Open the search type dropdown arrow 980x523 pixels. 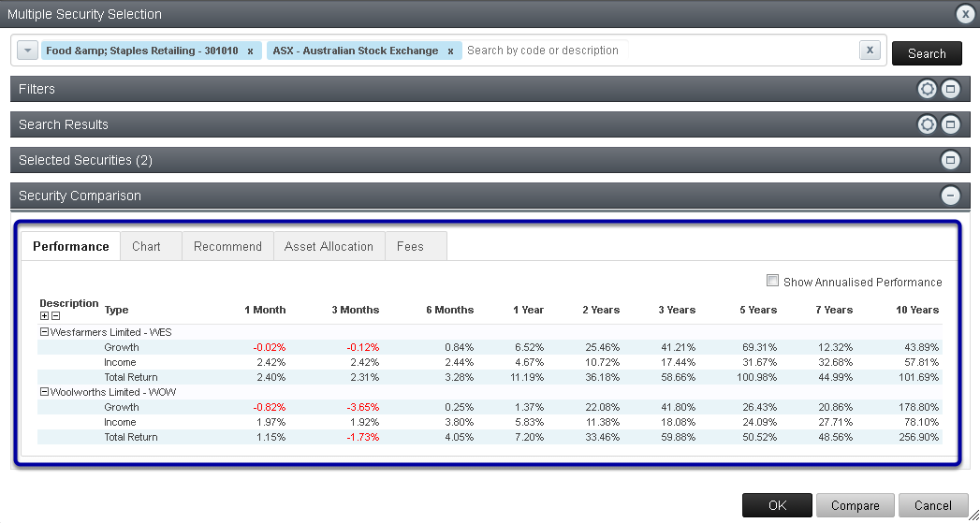pyautogui.click(x=27, y=51)
